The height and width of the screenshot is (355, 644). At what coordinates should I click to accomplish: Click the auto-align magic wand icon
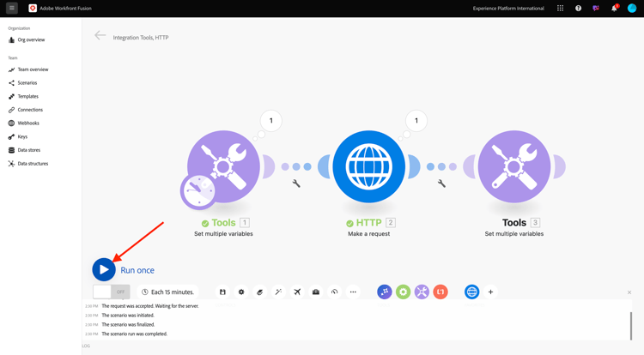tap(278, 292)
